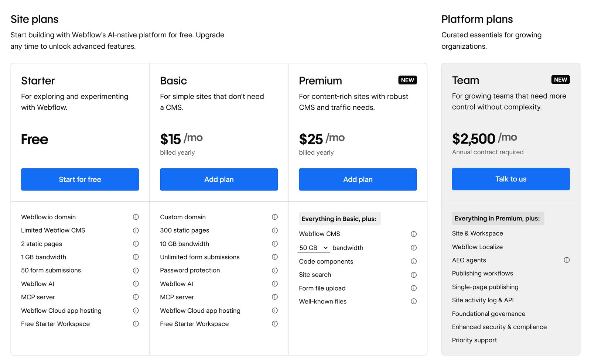The image size is (591, 364).
Task: Click the Team plan NEW badge
Action: [560, 80]
